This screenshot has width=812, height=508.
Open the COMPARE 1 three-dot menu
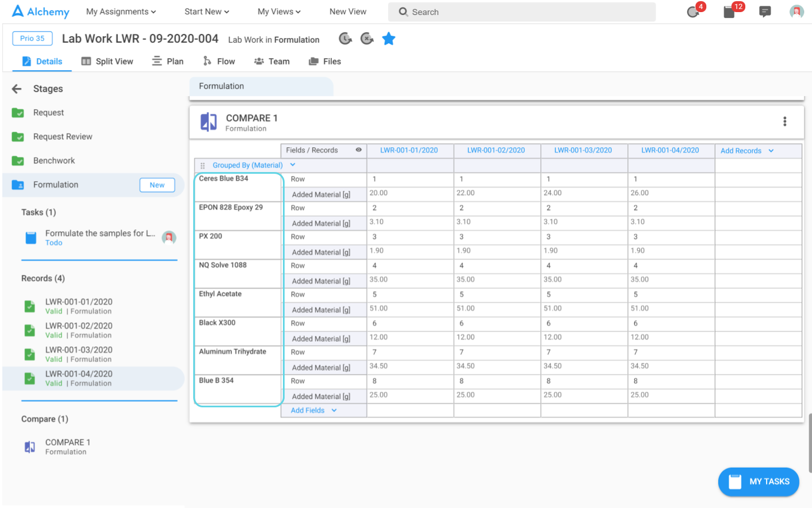(784, 121)
